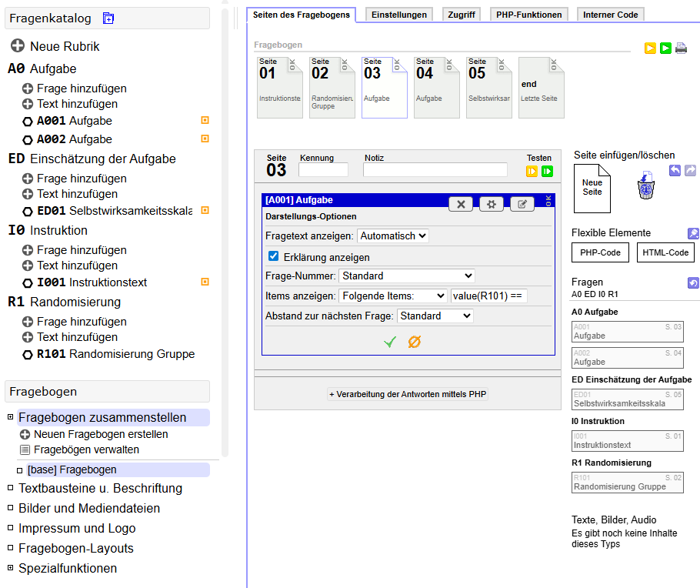Reset options with orange crossed circle icon

click(415, 342)
